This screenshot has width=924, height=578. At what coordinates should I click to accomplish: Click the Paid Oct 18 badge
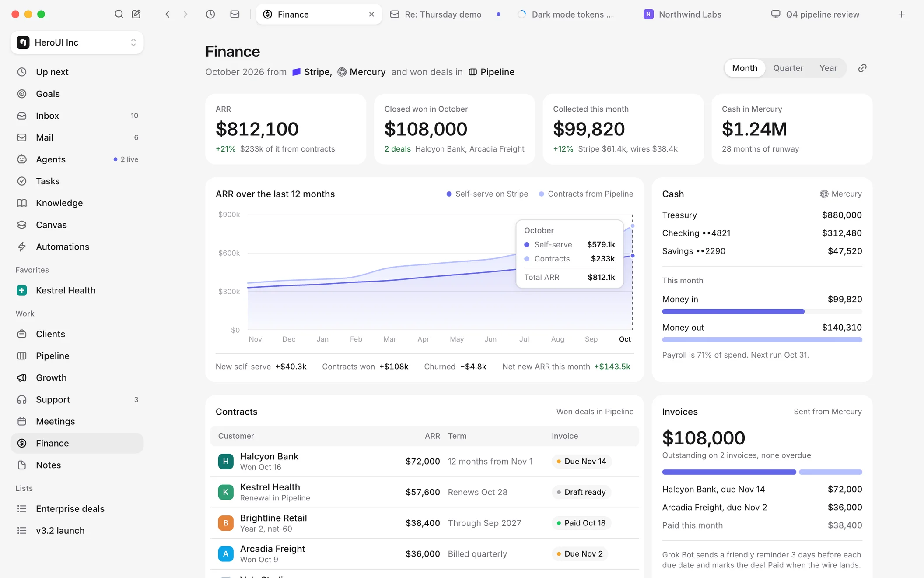coord(581,523)
